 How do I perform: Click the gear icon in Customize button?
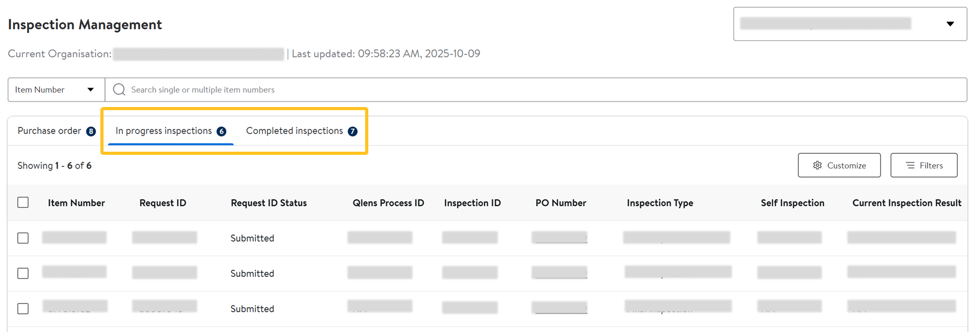[x=817, y=165]
